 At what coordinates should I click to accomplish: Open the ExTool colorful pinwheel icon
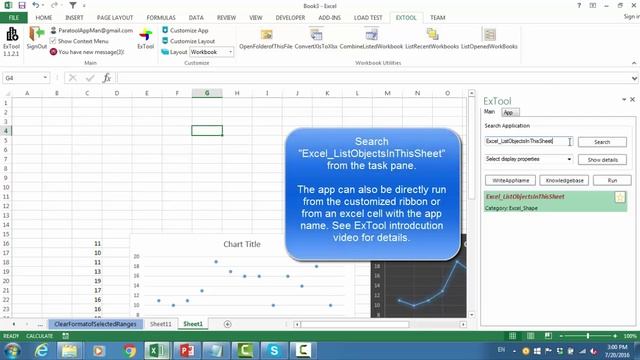coord(145,38)
